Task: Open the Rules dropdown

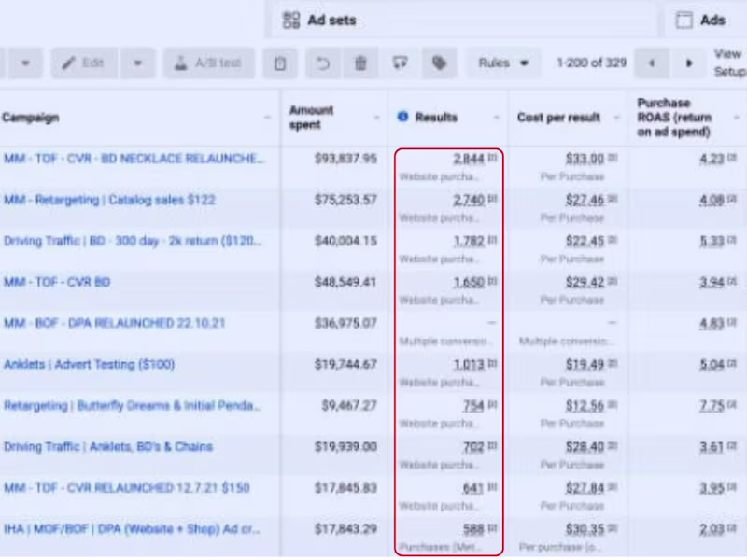Action: 503,63
